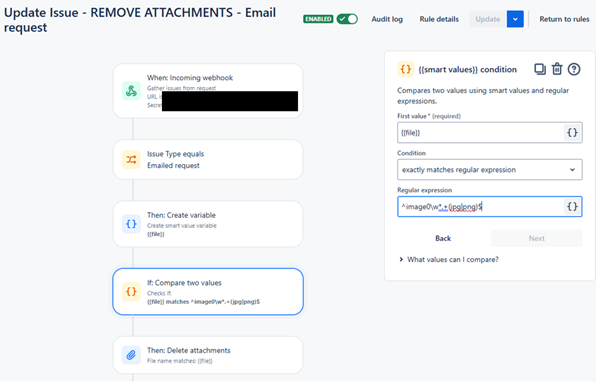Toggle the rule Enabled switch

347,19
